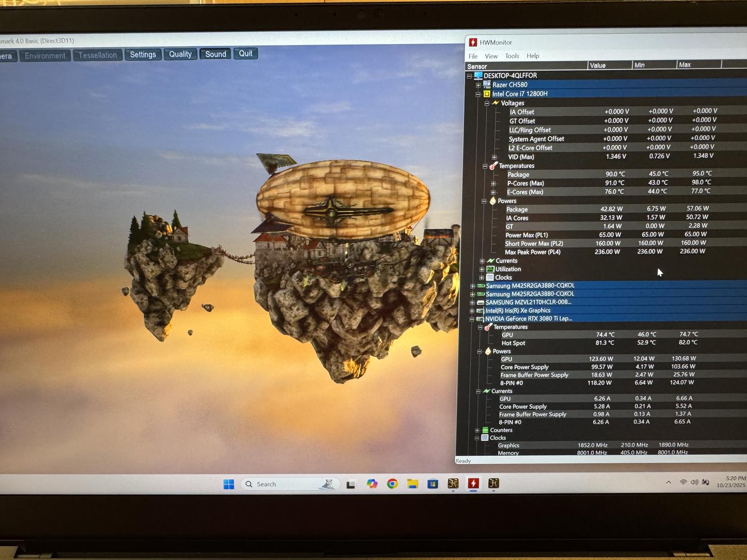Click the HWMonitor icon in the taskbar
The width and height of the screenshot is (747, 560).
(473, 484)
